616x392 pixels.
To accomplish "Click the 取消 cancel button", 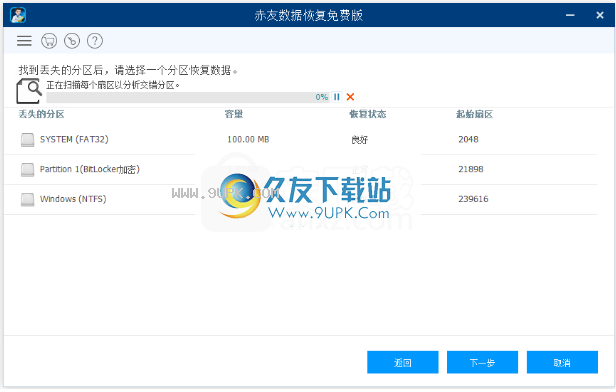I will (562, 362).
